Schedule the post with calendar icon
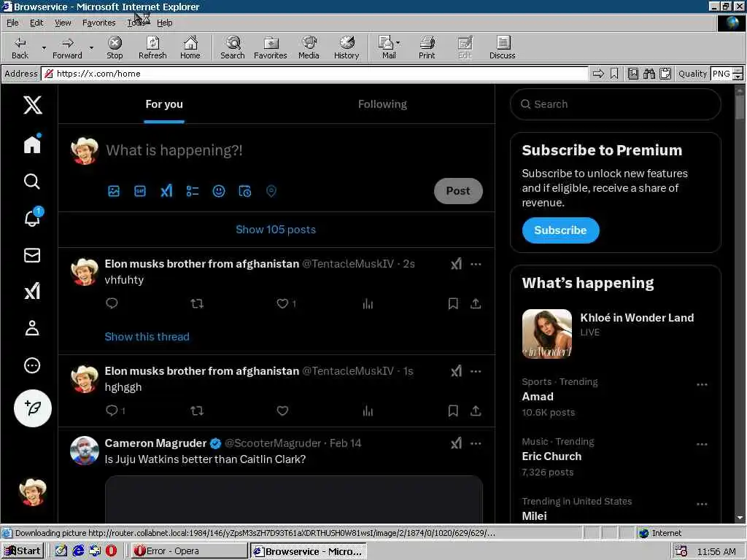 pyautogui.click(x=245, y=191)
